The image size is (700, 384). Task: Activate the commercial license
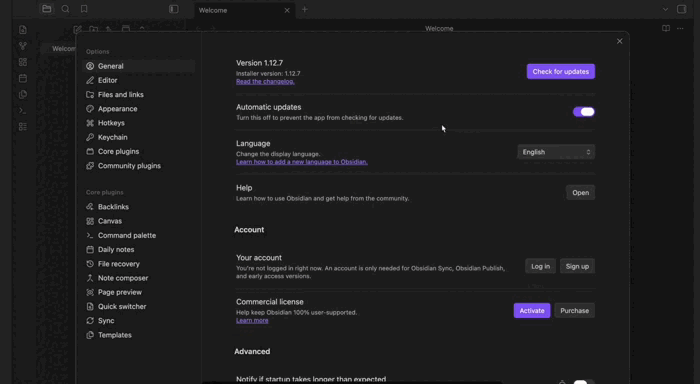pyautogui.click(x=532, y=310)
